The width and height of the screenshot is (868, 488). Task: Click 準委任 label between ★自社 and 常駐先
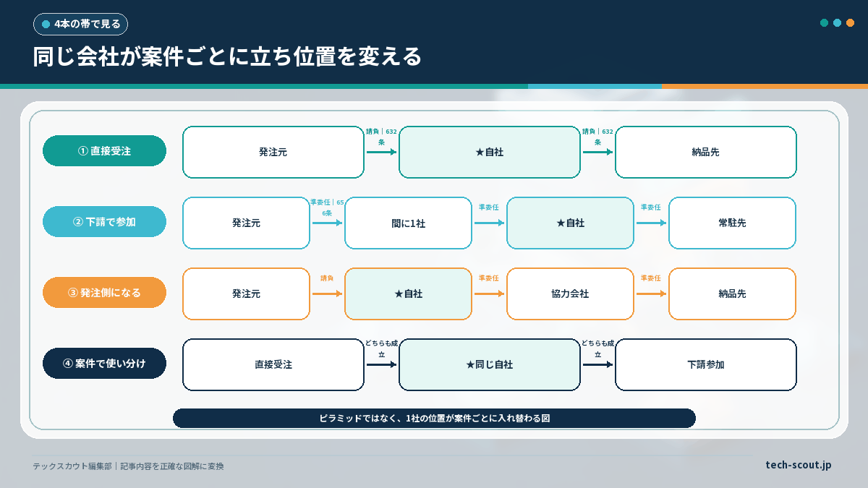point(651,207)
